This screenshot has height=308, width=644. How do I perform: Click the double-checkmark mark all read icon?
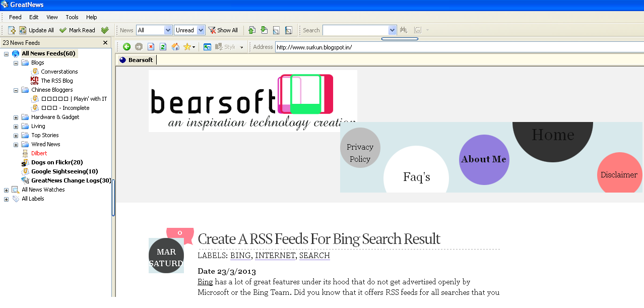(x=105, y=30)
